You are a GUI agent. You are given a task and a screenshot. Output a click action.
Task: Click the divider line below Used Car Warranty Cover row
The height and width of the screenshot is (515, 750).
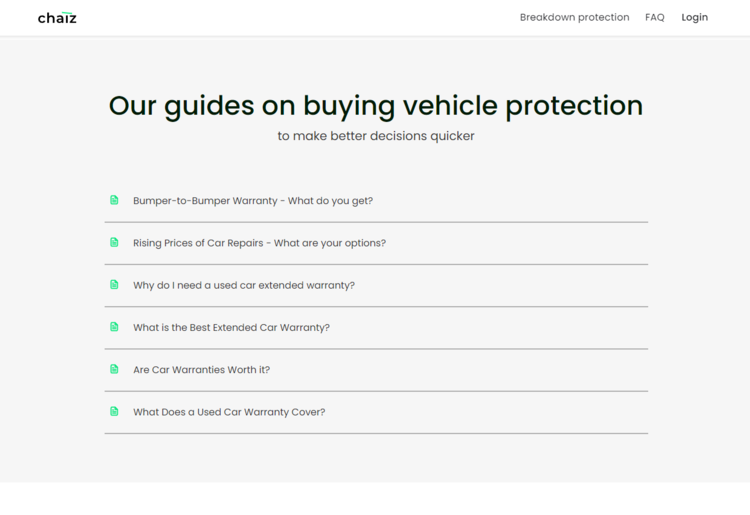pyautogui.click(x=376, y=433)
